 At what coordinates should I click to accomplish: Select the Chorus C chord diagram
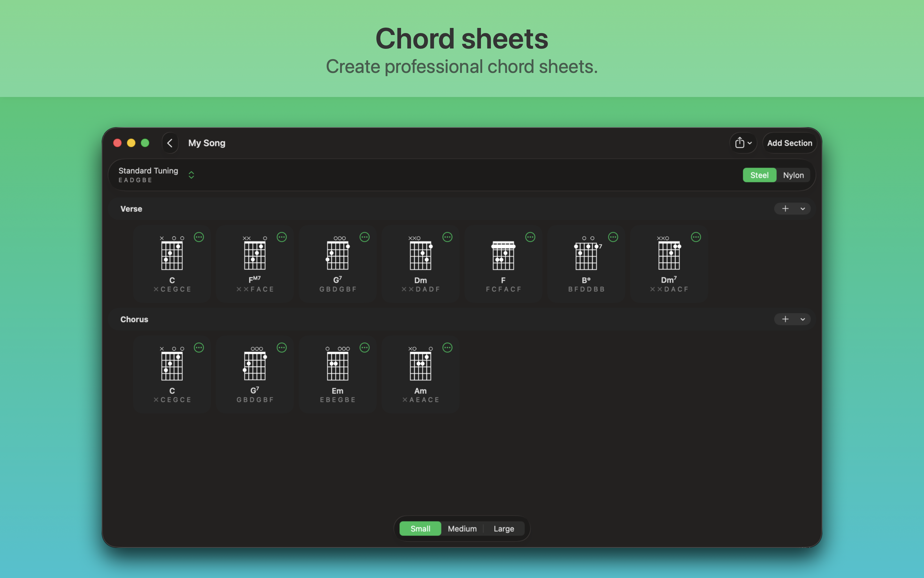point(172,363)
